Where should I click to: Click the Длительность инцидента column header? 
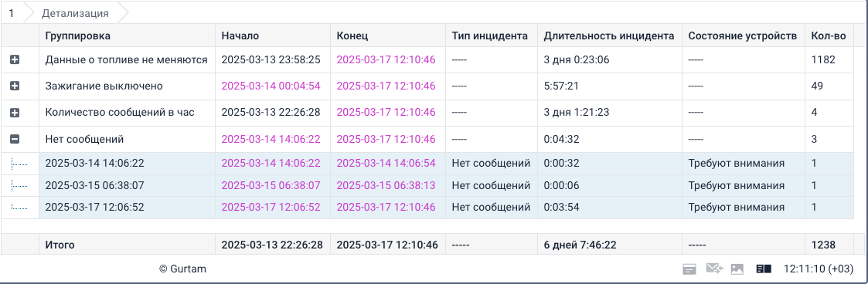coord(609,36)
